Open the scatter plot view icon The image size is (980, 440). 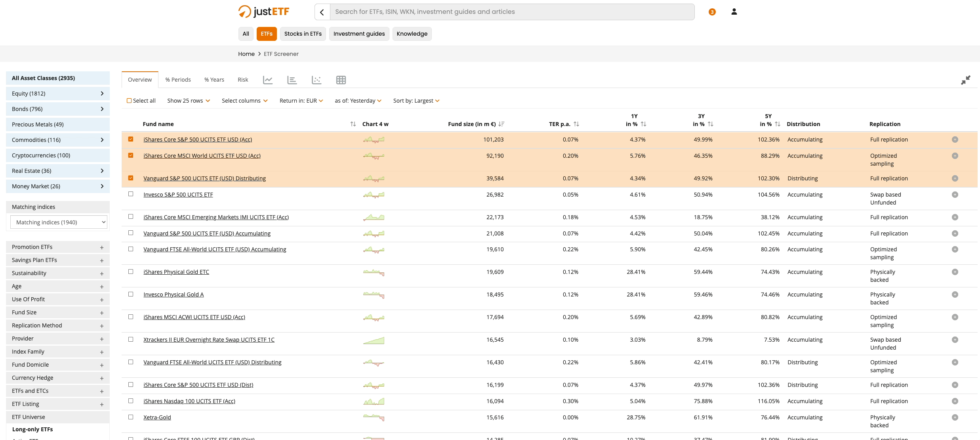coord(316,80)
